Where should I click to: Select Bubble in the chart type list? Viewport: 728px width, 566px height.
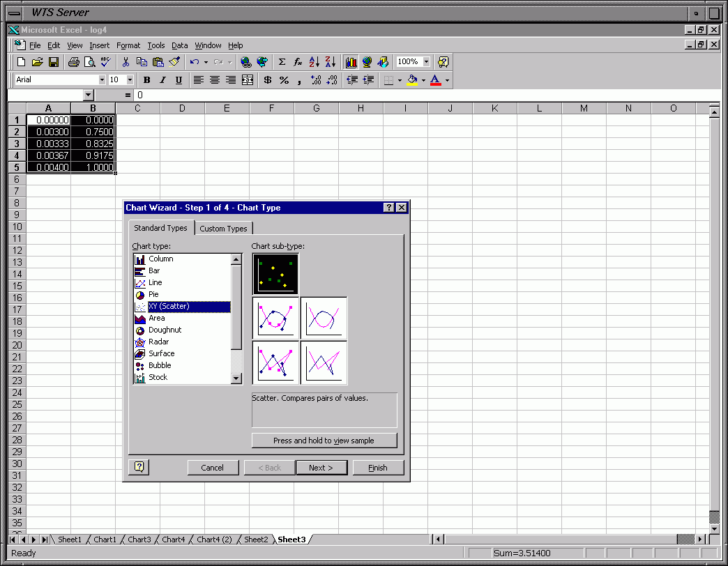coord(160,365)
